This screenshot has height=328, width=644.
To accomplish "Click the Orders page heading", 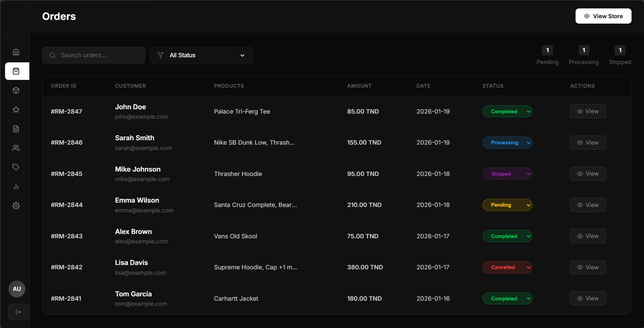I will (x=59, y=16).
